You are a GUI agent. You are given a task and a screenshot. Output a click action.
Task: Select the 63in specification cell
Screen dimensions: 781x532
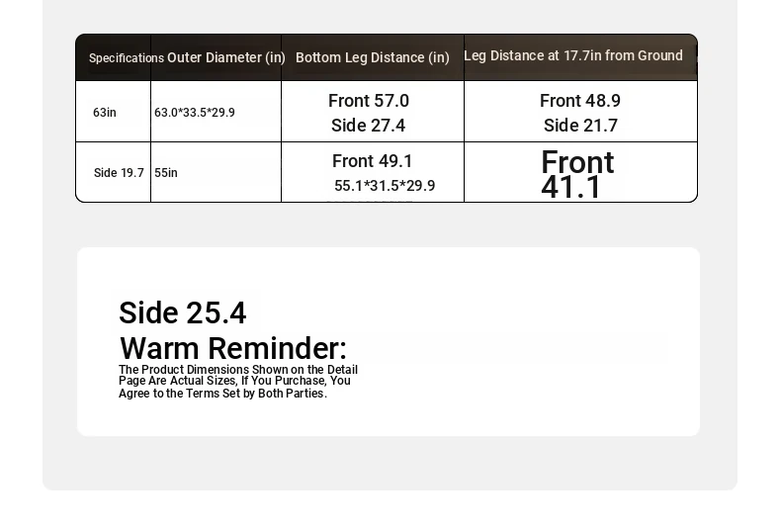[x=105, y=112]
